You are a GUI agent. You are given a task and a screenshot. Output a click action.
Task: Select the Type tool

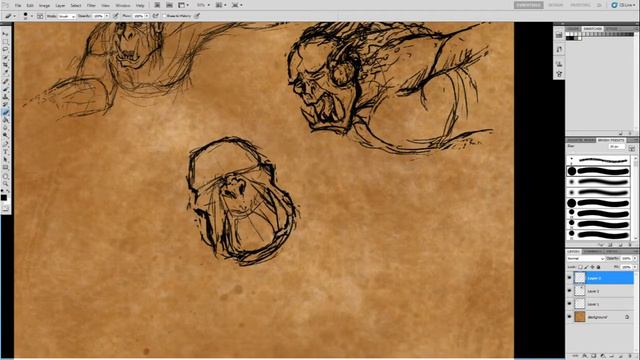pyautogui.click(x=6, y=151)
